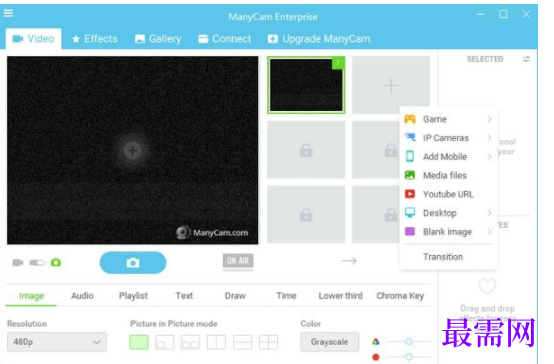This screenshot has height=364, width=554.
Task: Expand the Game submenu arrow
Action: click(489, 119)
